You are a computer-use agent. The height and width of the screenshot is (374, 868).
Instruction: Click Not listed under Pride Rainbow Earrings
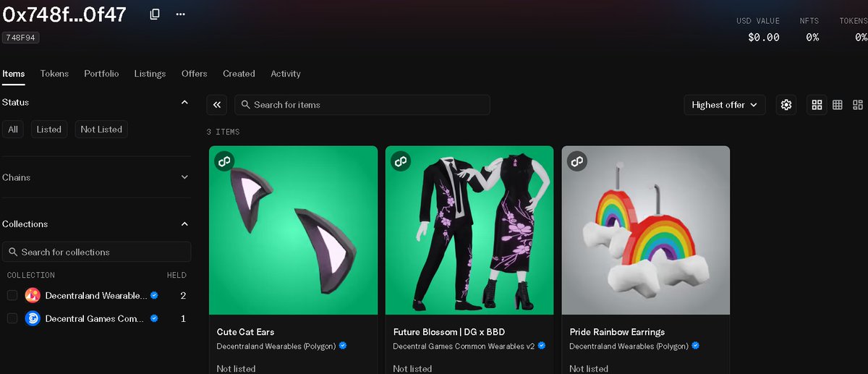(589, 368)
